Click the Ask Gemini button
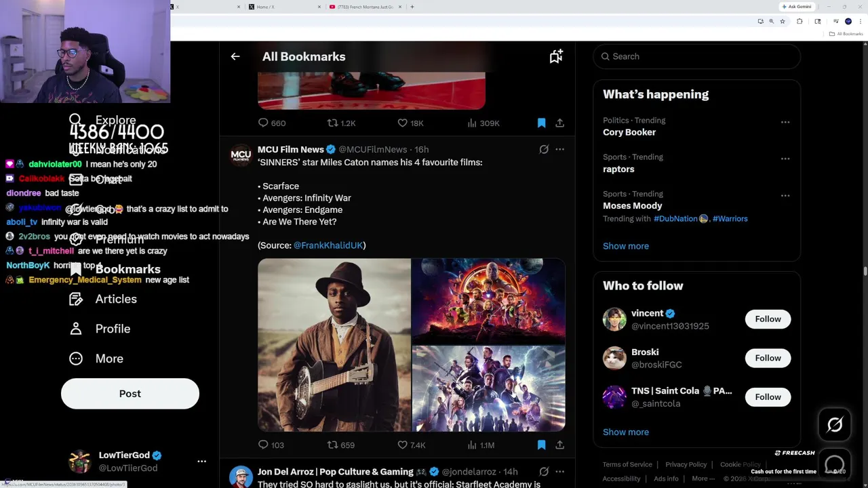This screenshot has height=488, width=868. 797,7
